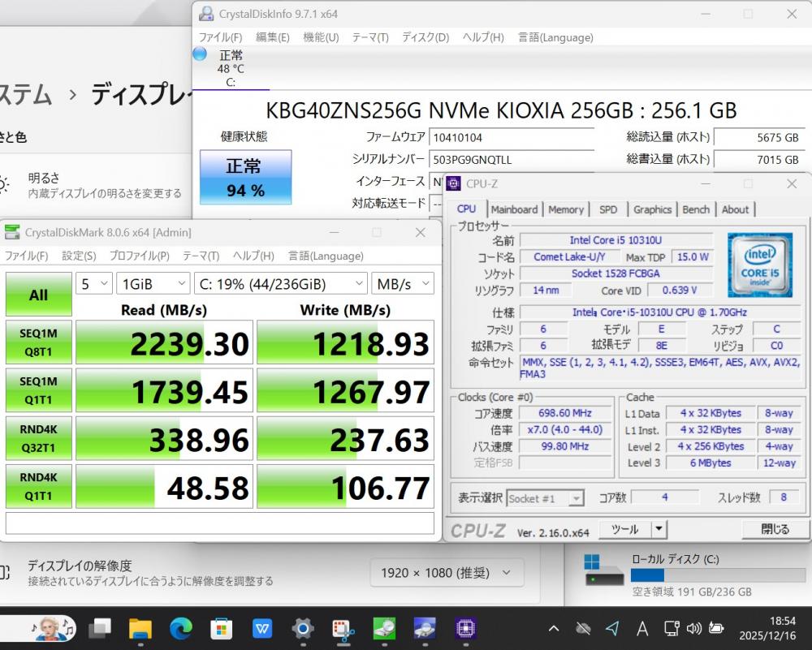Show hidden system tray icons

coord(554,628)
